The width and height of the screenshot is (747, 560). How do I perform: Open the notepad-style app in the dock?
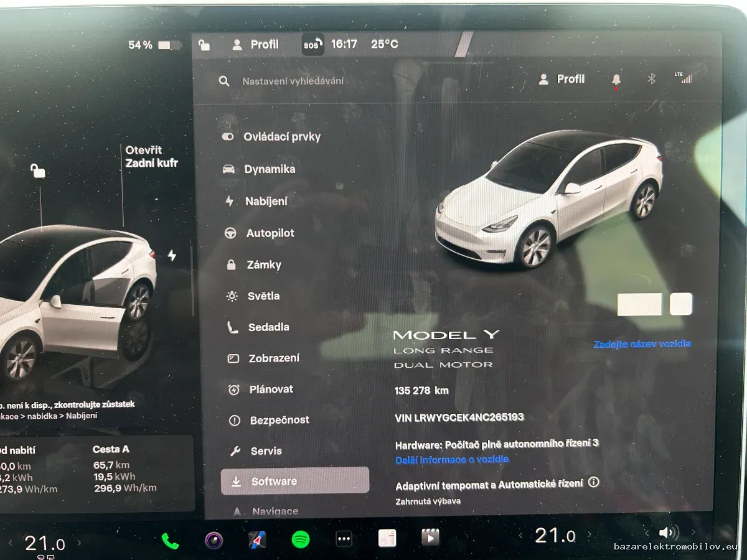click(x=387, y=538)
